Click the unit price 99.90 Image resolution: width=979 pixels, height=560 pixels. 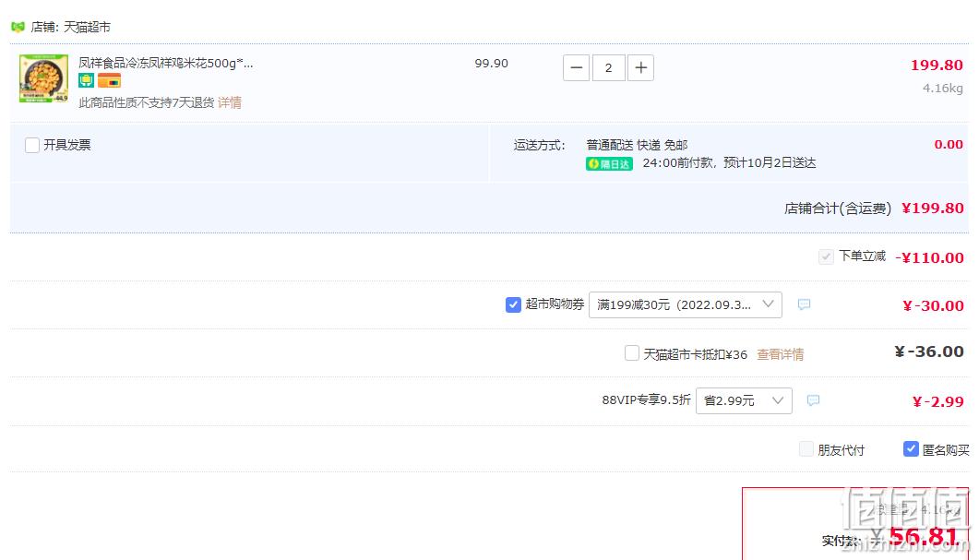[x=492, y=63]
